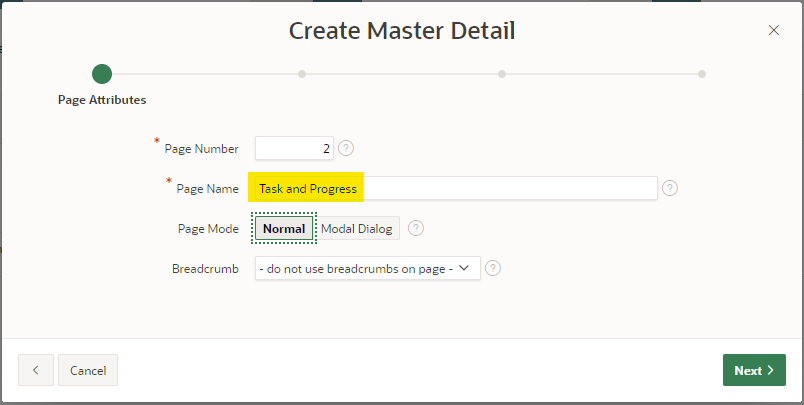Show help for the Breadcrumb dropdown
Screen dimensions: 804x405
tap(492, 268)
